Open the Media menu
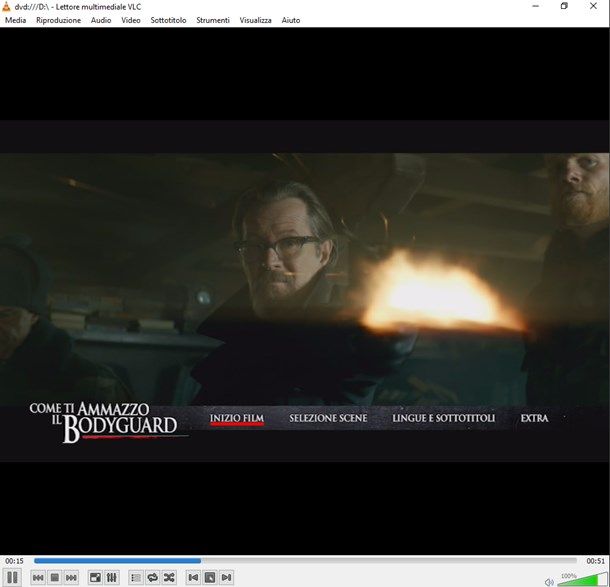 [16, 20]
